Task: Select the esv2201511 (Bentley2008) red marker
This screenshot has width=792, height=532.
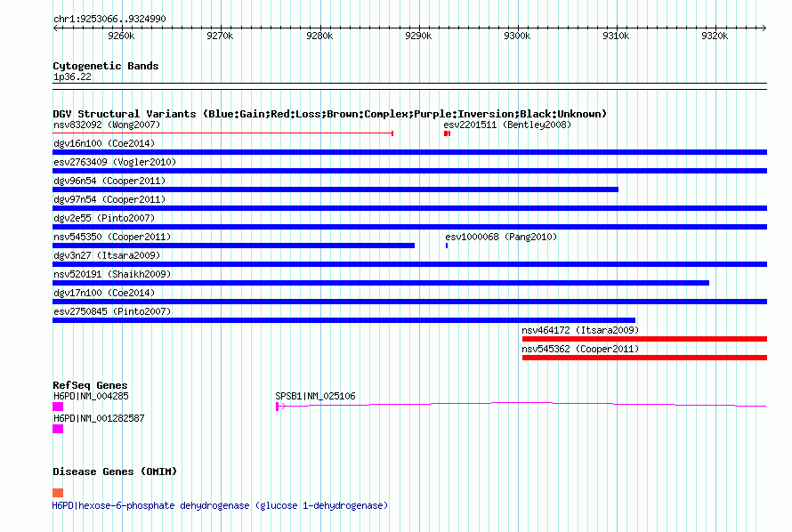Action: coord(447,133)
